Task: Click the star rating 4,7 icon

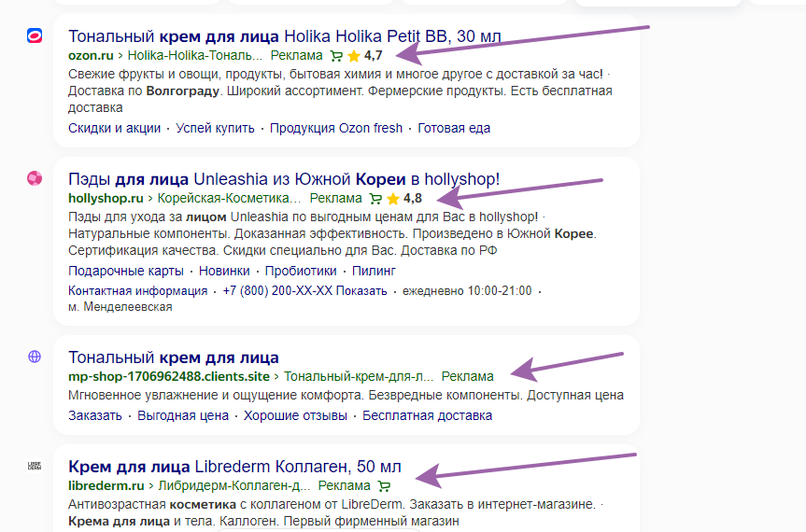Action: 354,55
